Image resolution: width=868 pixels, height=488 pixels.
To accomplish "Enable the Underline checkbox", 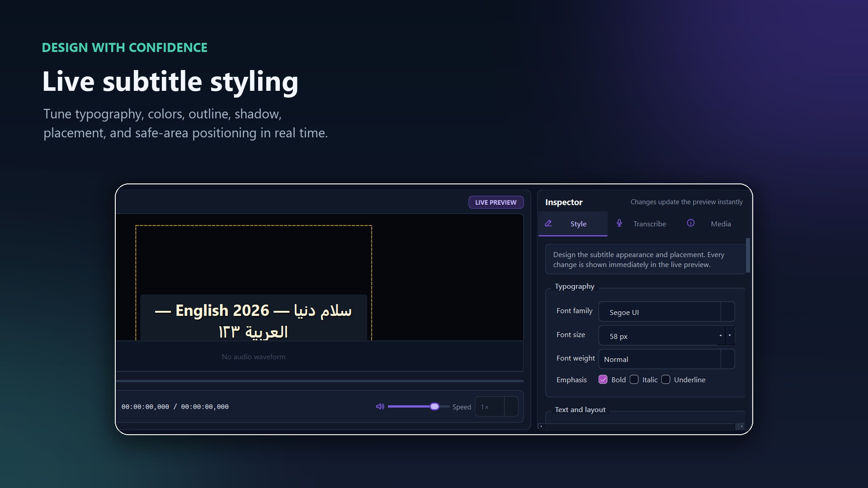I will (665, 380).
